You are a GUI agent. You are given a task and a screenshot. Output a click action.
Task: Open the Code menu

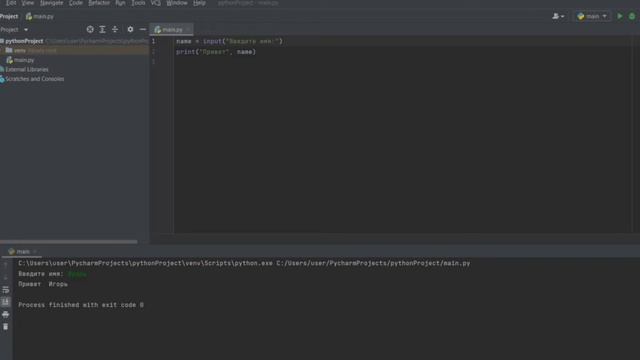tap(76, 3)
